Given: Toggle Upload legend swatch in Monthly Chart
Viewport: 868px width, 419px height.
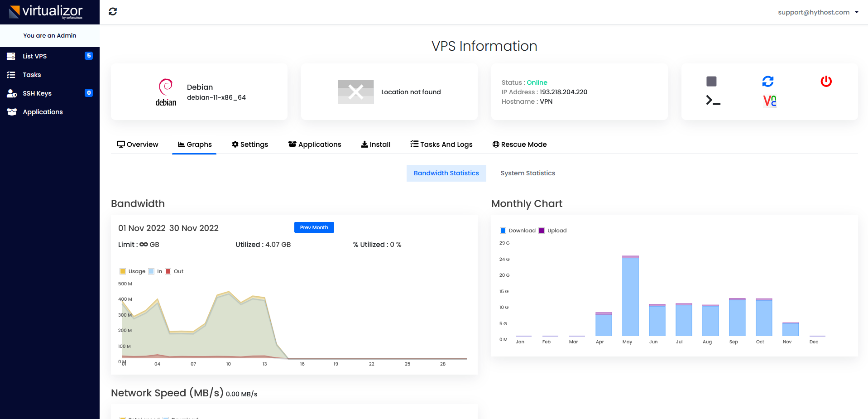Looking at the screenshot, I should (542, 231).
